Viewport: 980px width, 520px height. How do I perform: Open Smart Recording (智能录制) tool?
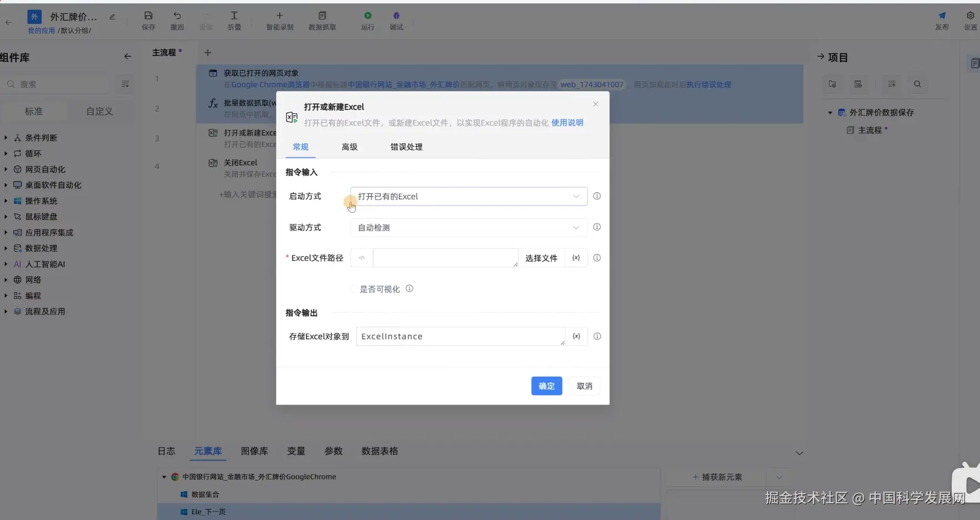pos(279,21)
